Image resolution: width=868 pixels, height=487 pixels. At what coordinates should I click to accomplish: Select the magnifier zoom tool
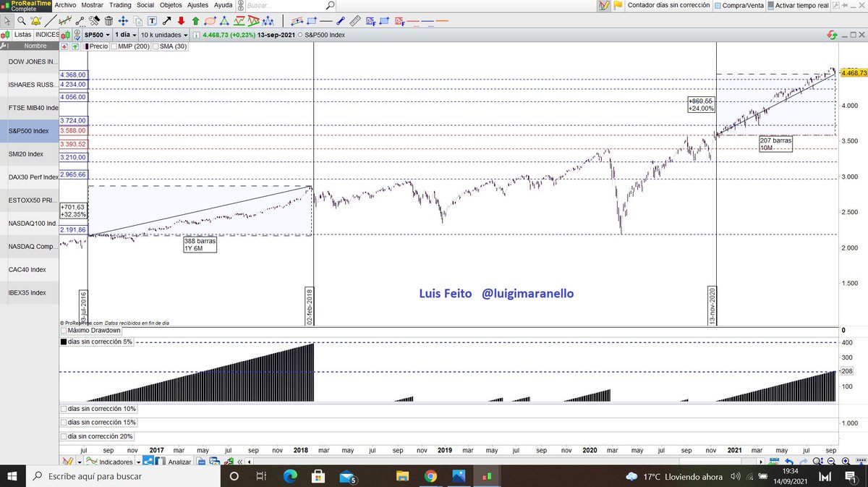[22, 20]
